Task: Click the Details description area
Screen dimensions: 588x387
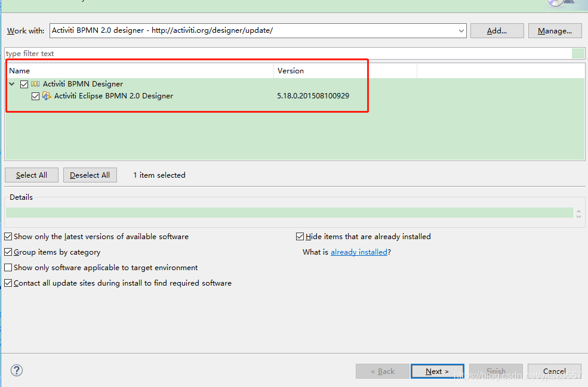Action: (290, 212)
